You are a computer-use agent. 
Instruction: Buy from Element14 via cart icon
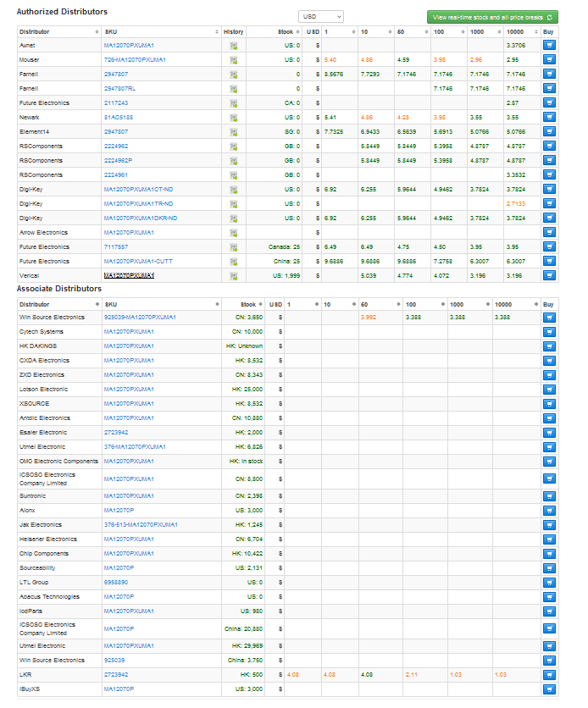tap(549, 132)
